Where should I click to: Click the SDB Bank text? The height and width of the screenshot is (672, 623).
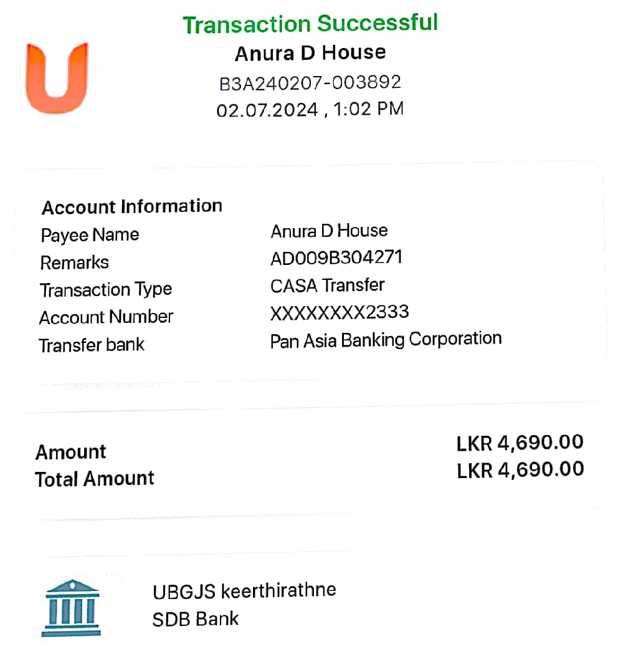tap(196, 619)
